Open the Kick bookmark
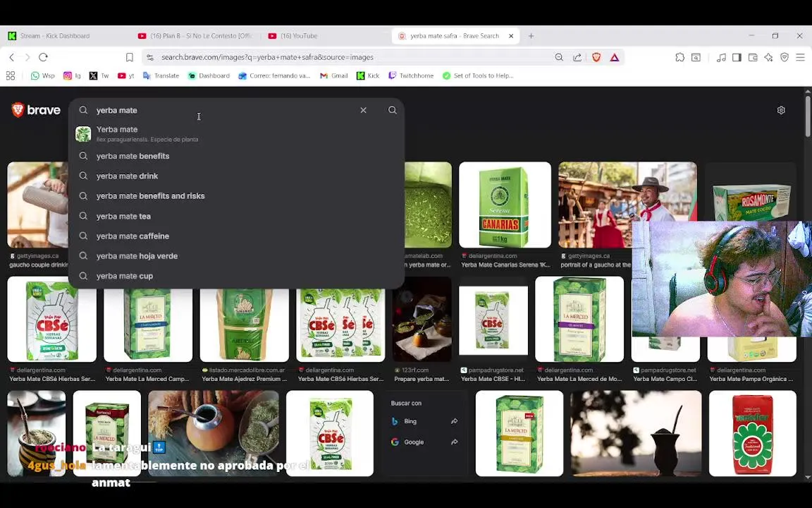This screenshot has width=812, height=508. [368, 75]
